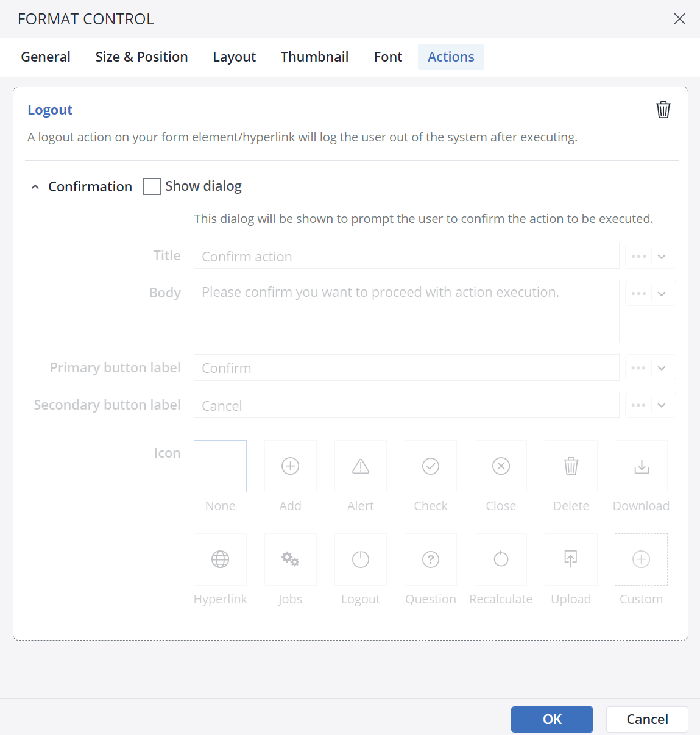The width and height of the screenshot is (700, 735).
Task: Click the OK button
Action: click(x=552, y=719)
